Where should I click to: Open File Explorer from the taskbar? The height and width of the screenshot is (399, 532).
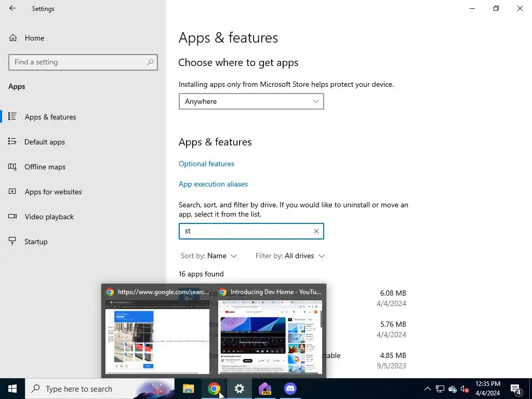[x=188, y=389]
